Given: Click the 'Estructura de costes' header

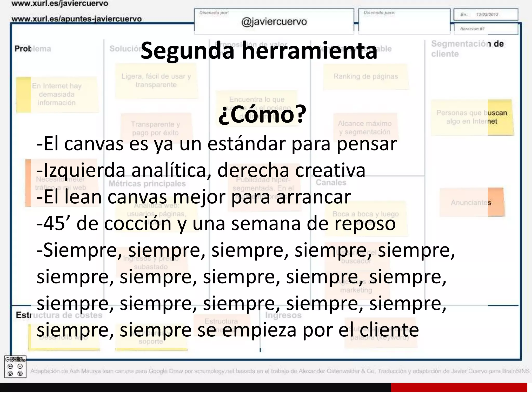Looking at the screenshot, I should (59, 315).
